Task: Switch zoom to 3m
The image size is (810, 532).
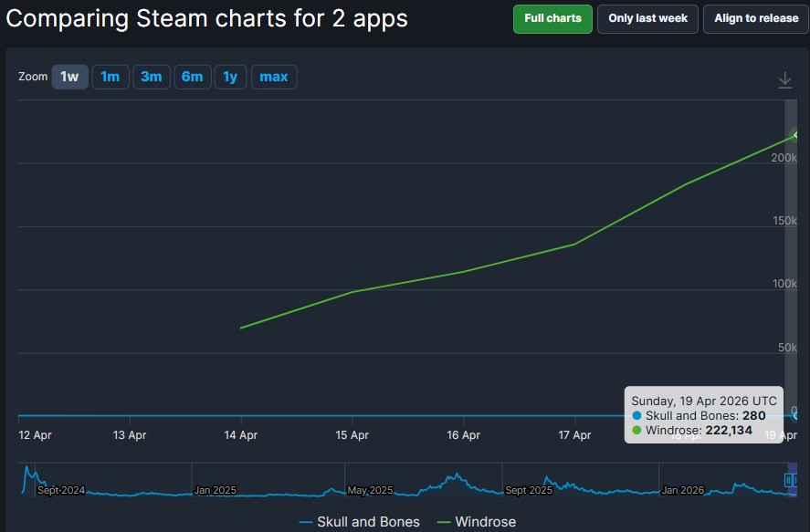Action: pos(151,77)
